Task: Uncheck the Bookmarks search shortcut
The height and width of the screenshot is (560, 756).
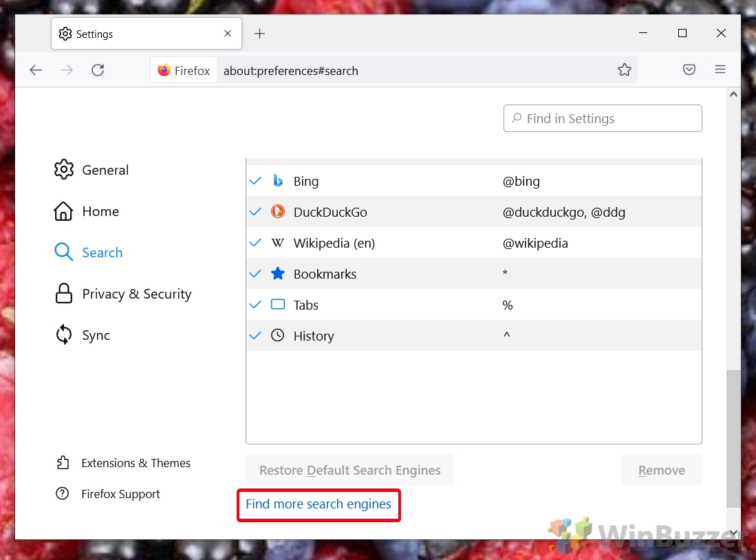Action: (255, 274)
